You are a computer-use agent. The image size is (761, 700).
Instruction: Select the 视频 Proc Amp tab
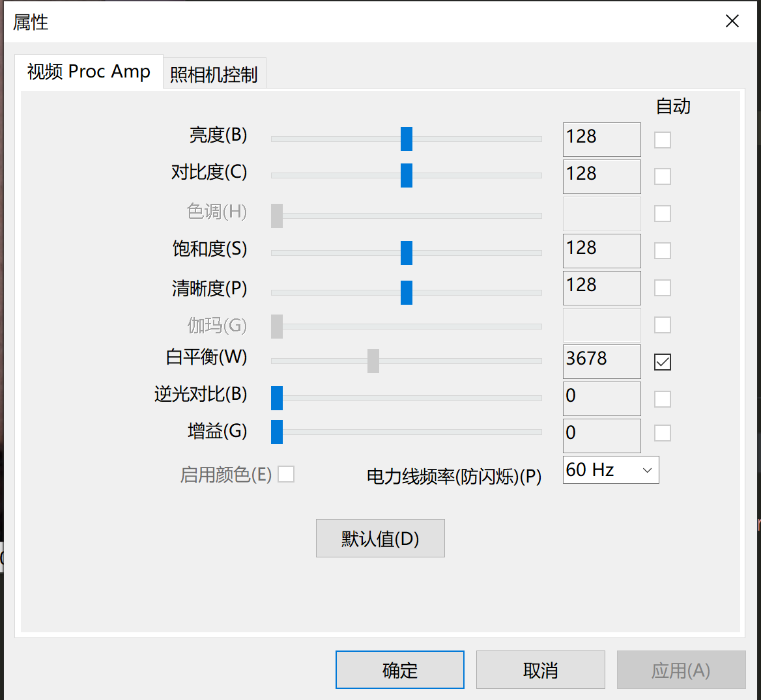click(89, 72)
